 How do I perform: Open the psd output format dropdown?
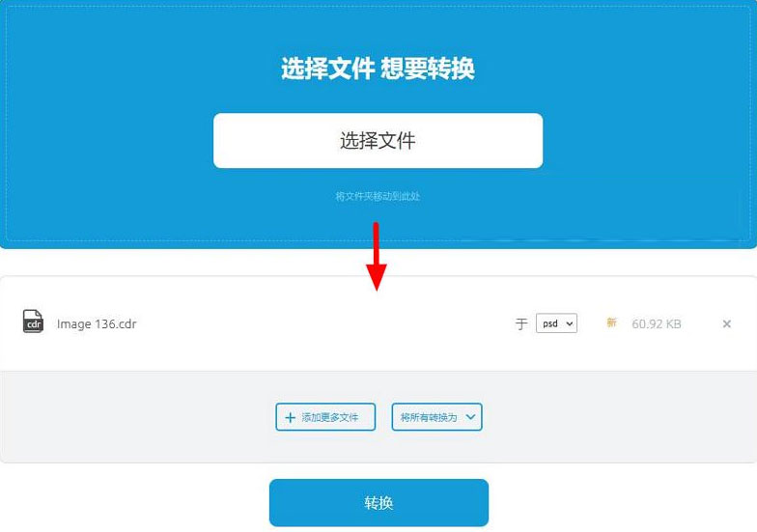pyautogui.click(x=556, y=323)
